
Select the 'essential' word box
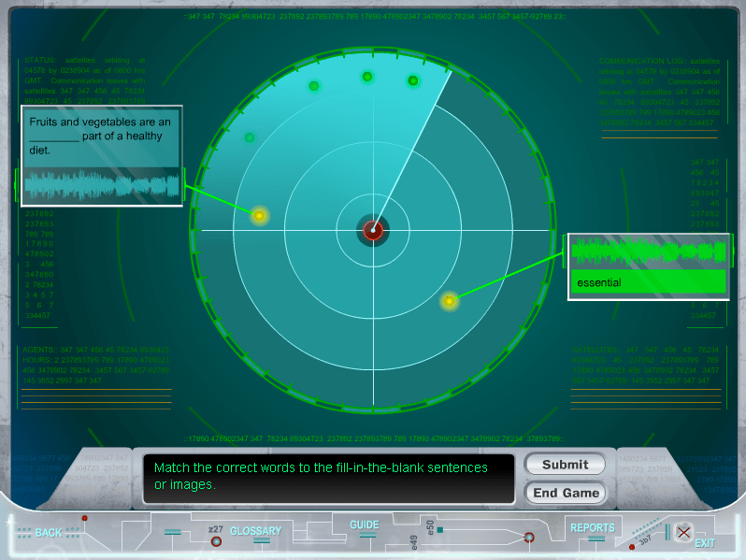click(650, 282)
